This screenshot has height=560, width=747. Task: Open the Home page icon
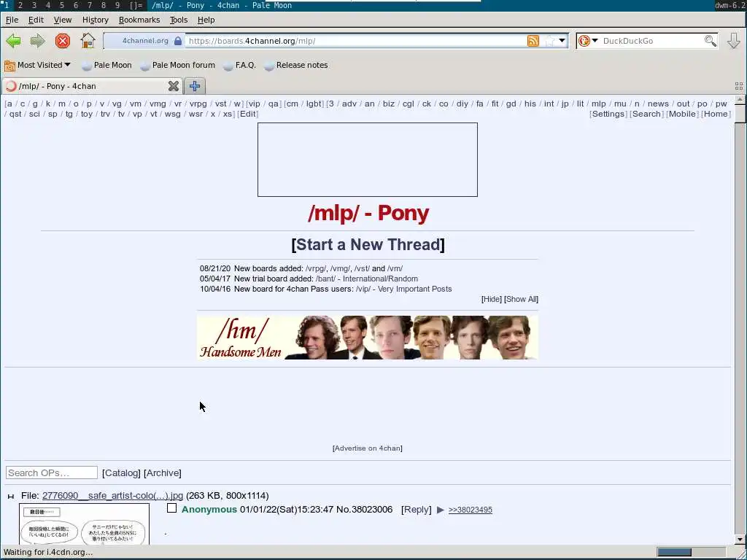pyautogui.click(x=88, y=41)
